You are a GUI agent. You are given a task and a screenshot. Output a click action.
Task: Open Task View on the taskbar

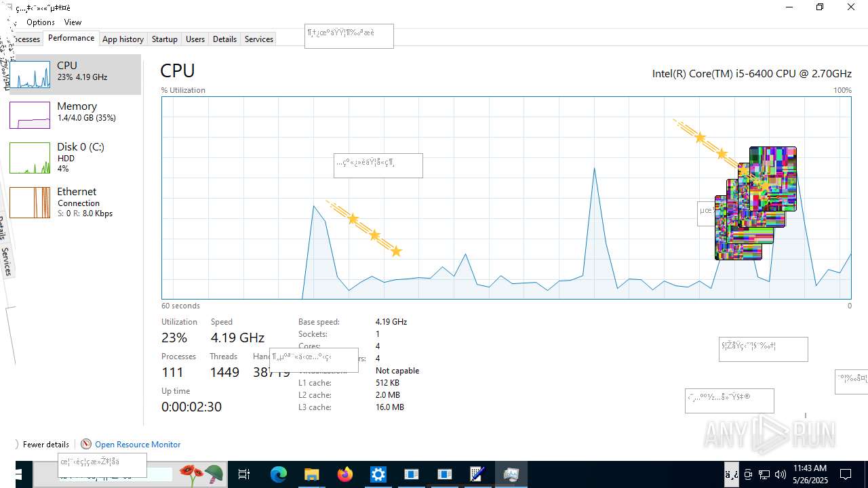(x=244, y=474)
